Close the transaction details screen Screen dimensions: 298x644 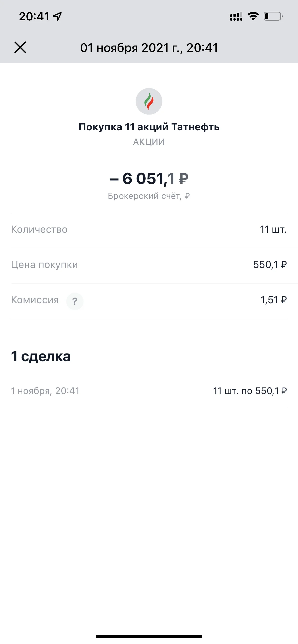pos(20,47)
